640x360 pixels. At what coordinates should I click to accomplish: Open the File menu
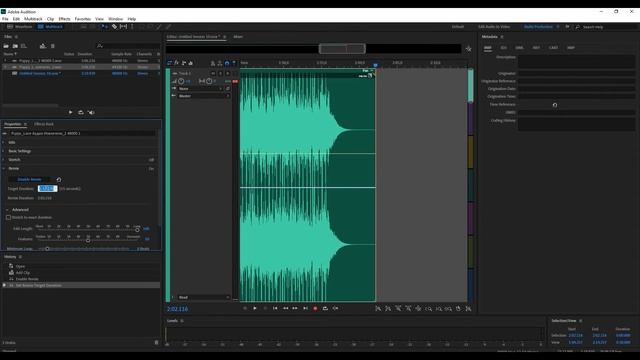(x=5, y=19)
